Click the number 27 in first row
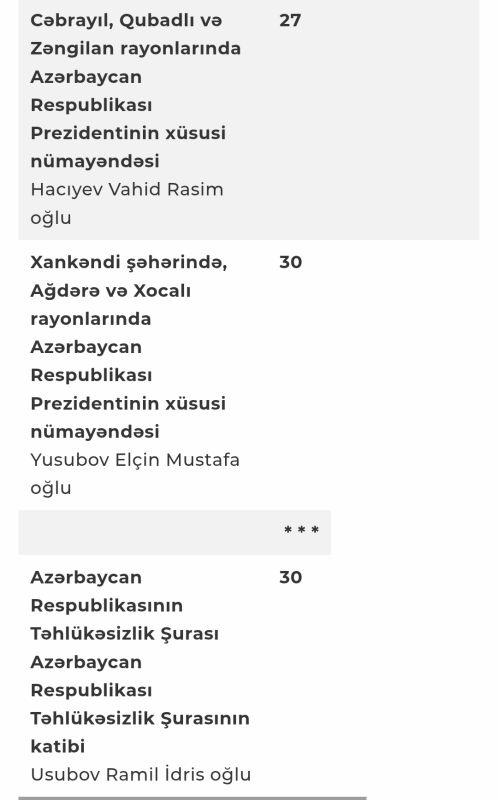498x800 pixels. click(x=290, y=20)
